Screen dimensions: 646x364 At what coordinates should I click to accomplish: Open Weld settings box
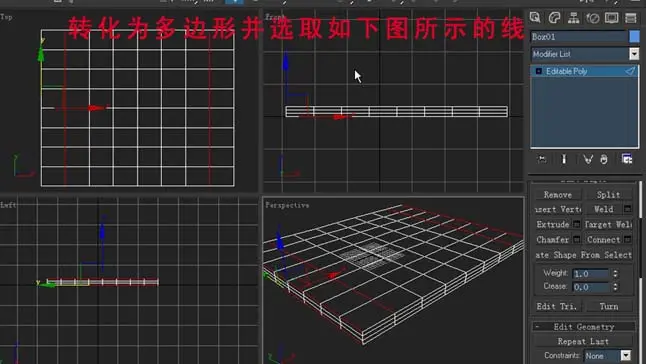coord(627,209)
